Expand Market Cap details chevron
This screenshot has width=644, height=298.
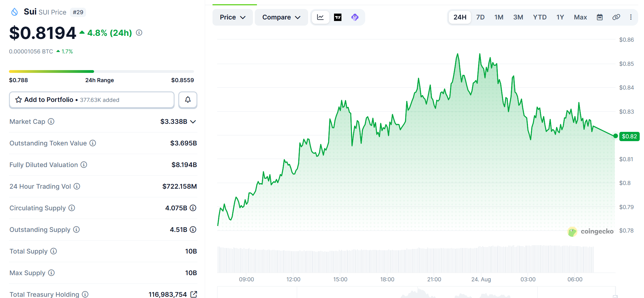tap(193, 122)
